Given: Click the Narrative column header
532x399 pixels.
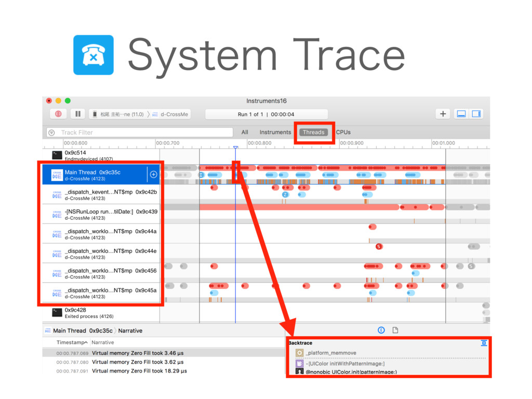Looking at the screenshot, I should (x=103, y=342).
